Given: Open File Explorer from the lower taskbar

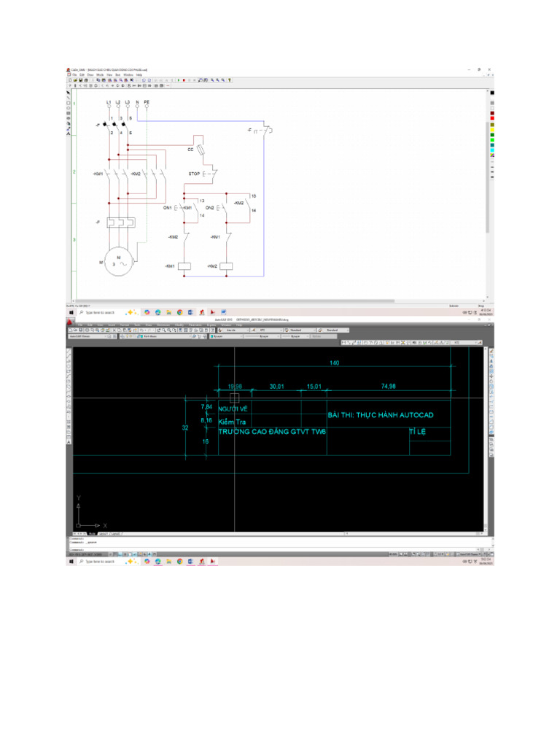Looking at the screenshot, I should point(168,562).
